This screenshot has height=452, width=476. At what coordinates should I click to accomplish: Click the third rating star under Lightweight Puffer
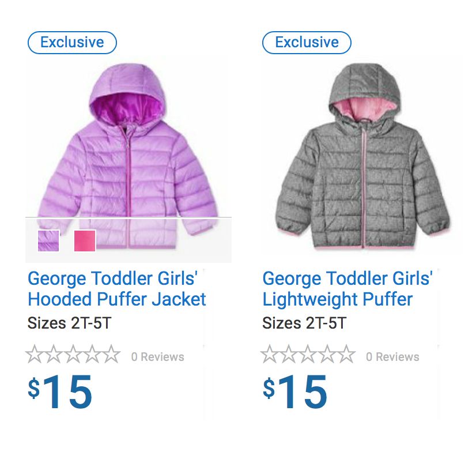pyautogui.click(x=307, y=355)
